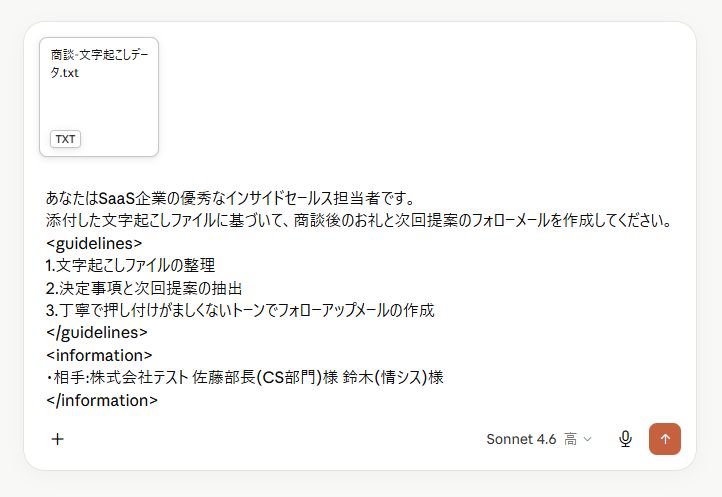Place cursor in line starting あなたはSaaS企業
Viewport: 722px width, 497px height.
pyautogui.click(x=231, y=199)
